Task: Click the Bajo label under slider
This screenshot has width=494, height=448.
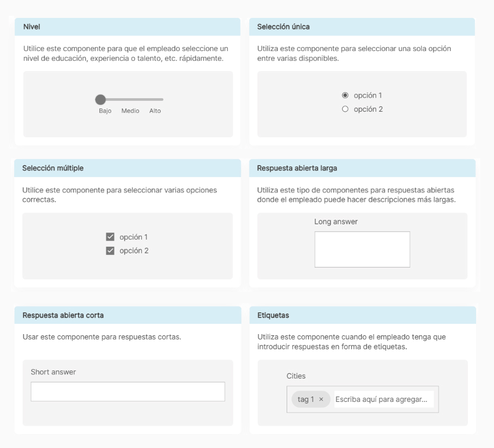Action: [x=105, y=111]
